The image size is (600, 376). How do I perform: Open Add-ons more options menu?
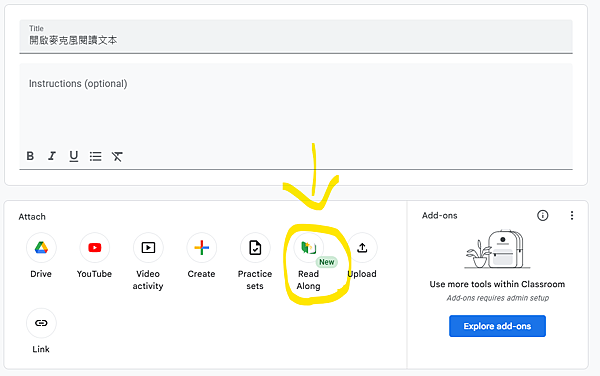(x=572, y=215)
